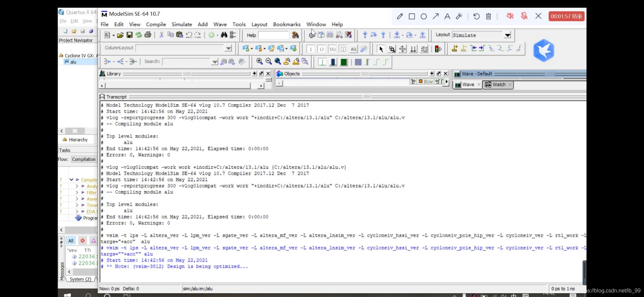644x297 pixels.
Task: Click the Zoom Full blue magnifier icon
Action: 277,61
